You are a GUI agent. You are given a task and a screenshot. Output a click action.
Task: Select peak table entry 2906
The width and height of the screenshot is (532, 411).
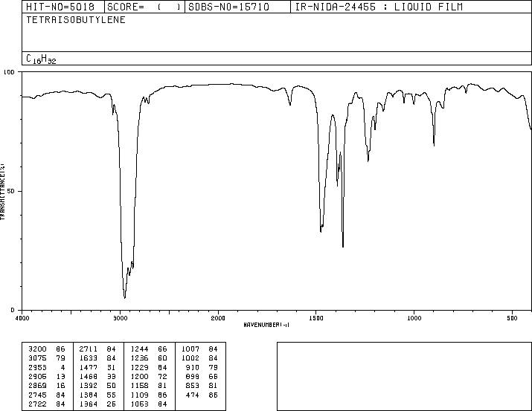[x=37, y=376]
